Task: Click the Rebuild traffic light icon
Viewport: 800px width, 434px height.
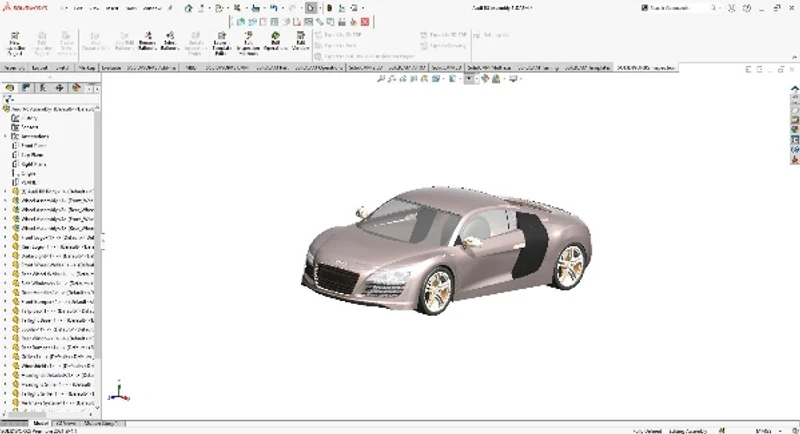Action: [x=330, y=8]
